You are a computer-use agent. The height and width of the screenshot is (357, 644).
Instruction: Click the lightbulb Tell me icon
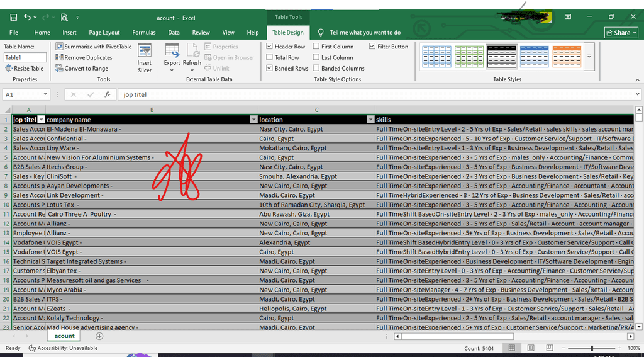(321, 33)
